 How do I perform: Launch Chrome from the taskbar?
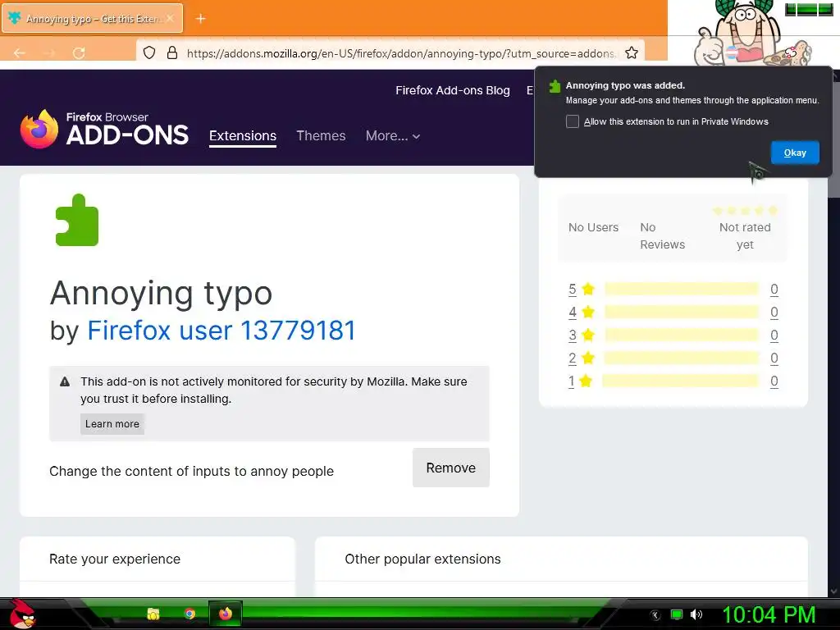[189, 614]
